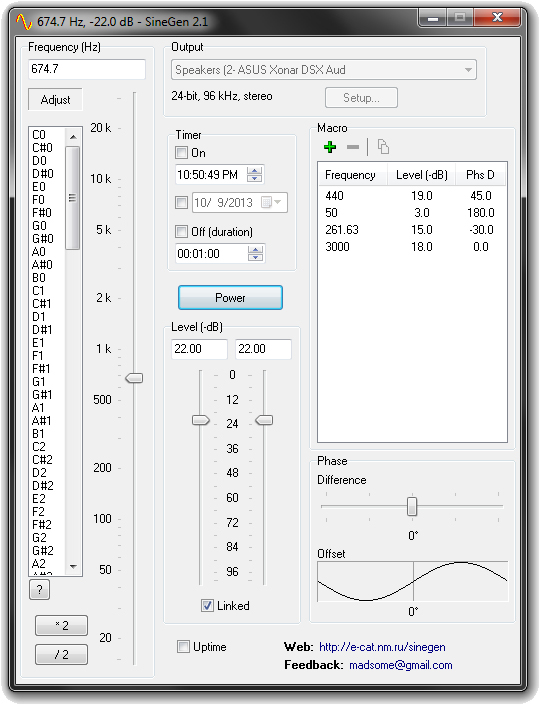Enable the Uptime checkbox
540x705 pixels.
click(183, 647)
